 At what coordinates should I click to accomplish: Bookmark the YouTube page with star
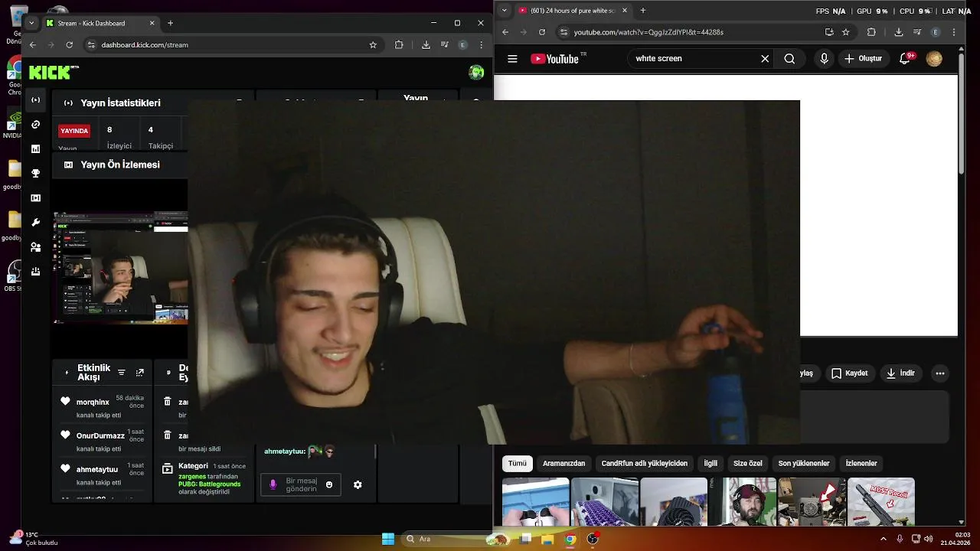[846, 32]
